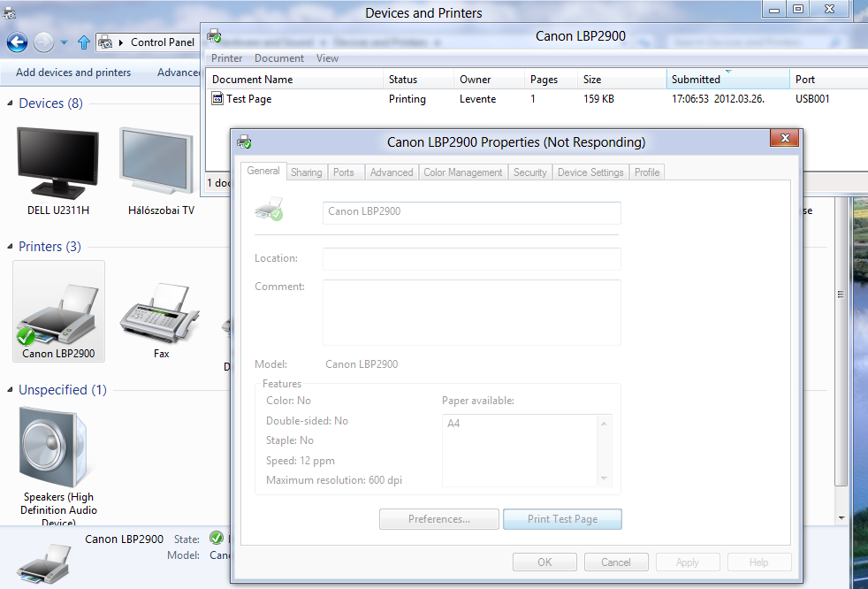Click the Location input field

click(x=472, y=259)
